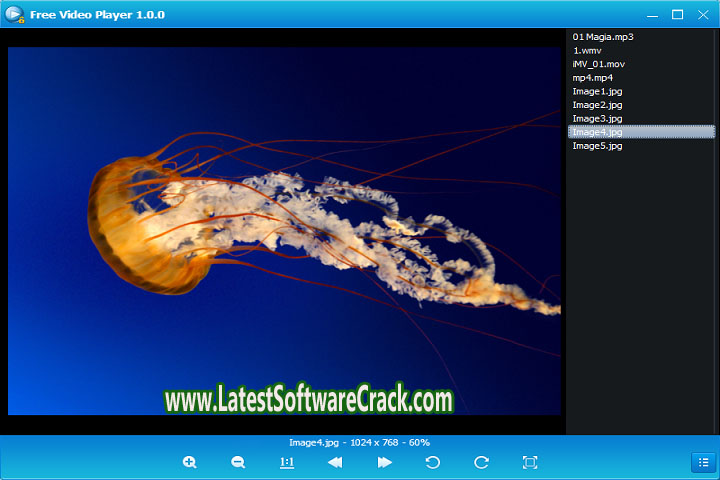The height and width of the screenshot is (480, 720).
Task: Toggle the playlist panel button
Action: 703,463
